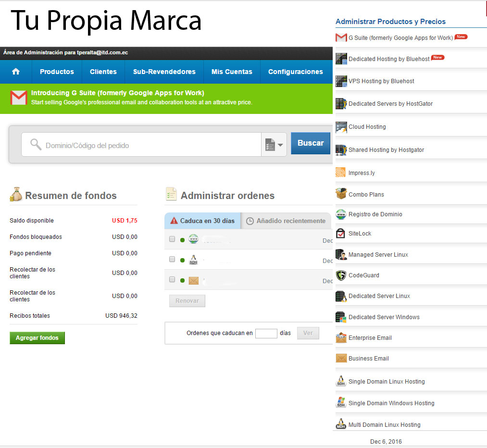Switch to the Añadido recientemente tab

click(286, 221)
